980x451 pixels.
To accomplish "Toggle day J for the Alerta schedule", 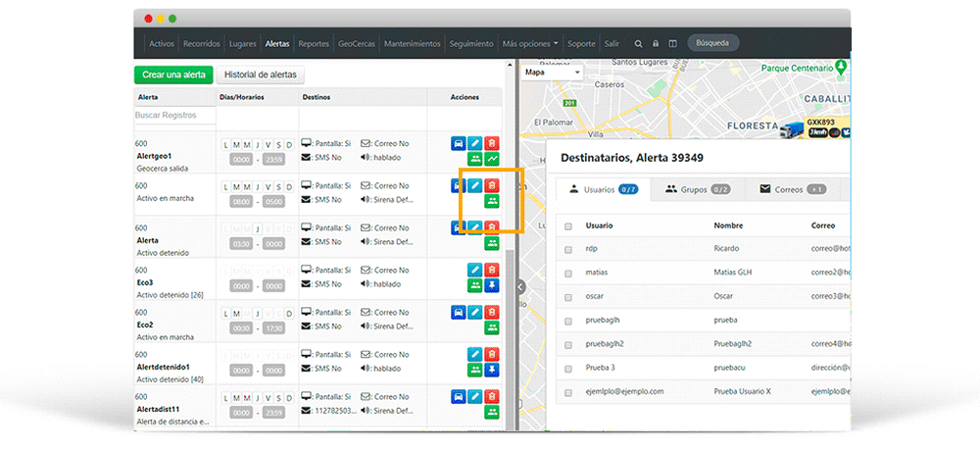I will coord(258,229).
